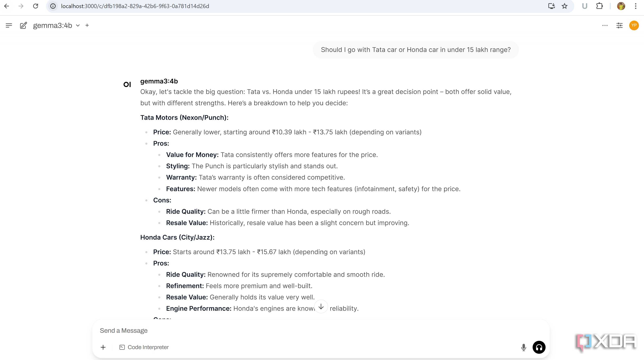Image resolution: width=644 pixels, height=360 pixels.
Task: Bookmark this page with star icon
Action: pos(564,6)
